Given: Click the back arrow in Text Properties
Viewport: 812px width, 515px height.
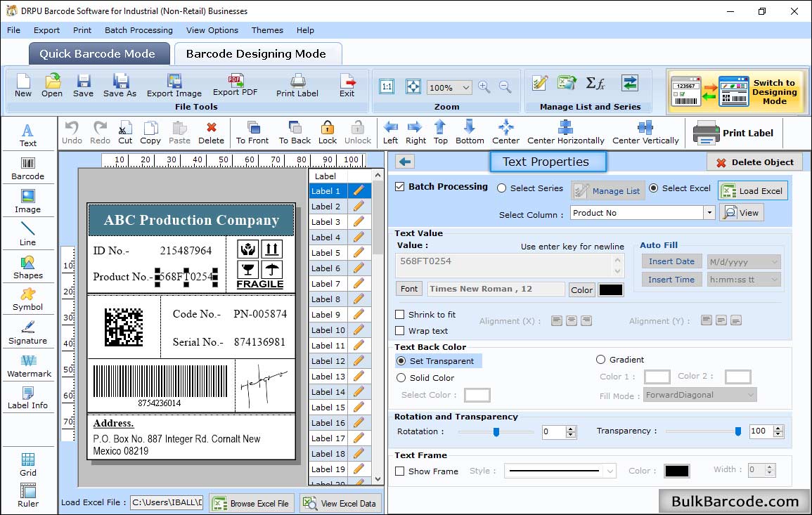Looking at the screenshot, I should tap(405, 162).
